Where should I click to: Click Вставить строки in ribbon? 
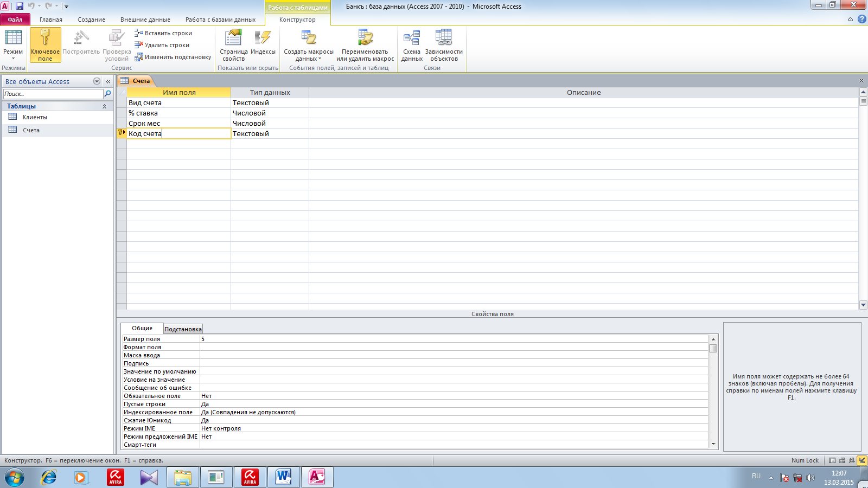163,33
